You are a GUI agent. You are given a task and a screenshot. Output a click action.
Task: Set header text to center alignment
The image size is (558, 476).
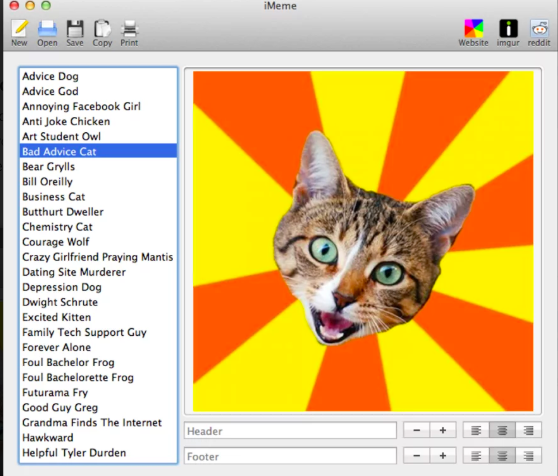pyautogui.click(x=502, y=430)
